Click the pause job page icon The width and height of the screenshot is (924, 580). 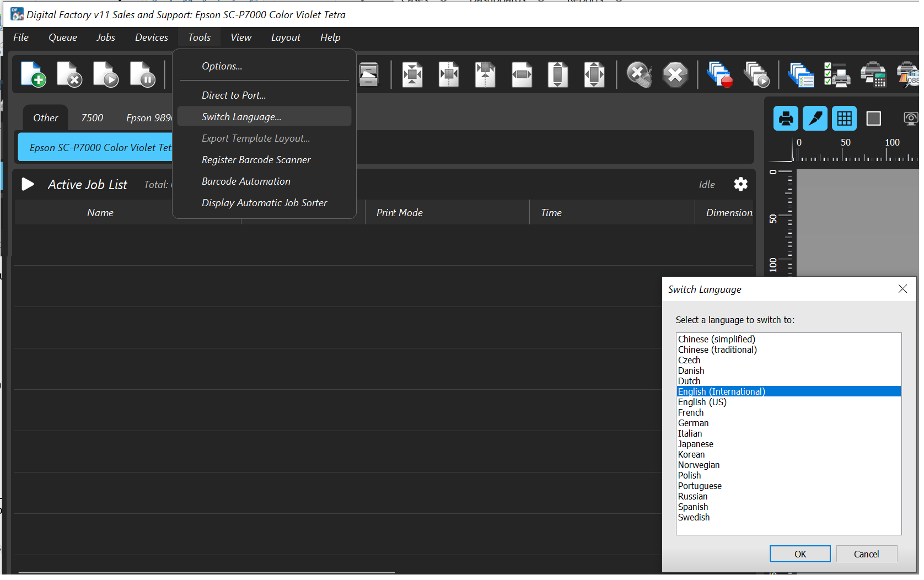(x=143, y=74)
